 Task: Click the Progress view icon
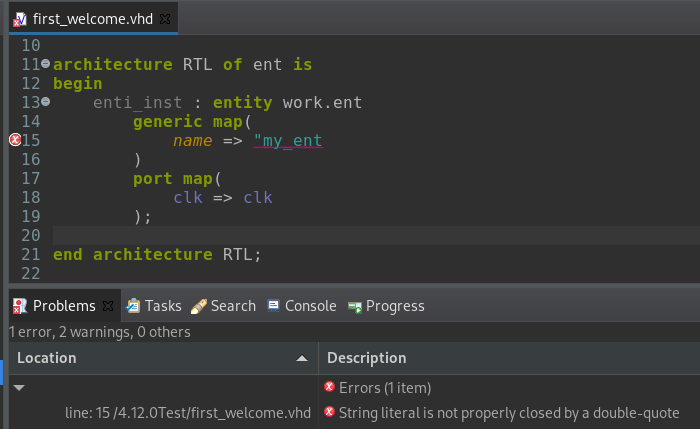[x=355, y=307]
